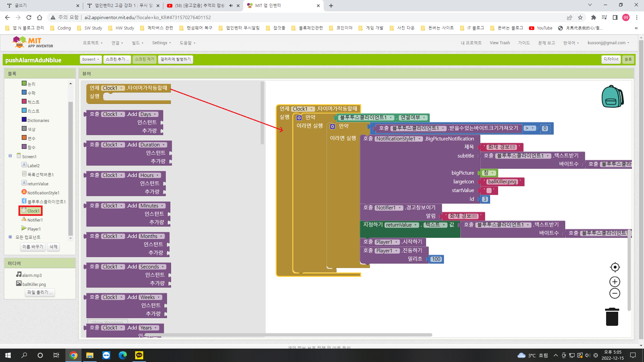Zoom in with the plus icon
The image size is (644, 362).
(x=615, y=282)
